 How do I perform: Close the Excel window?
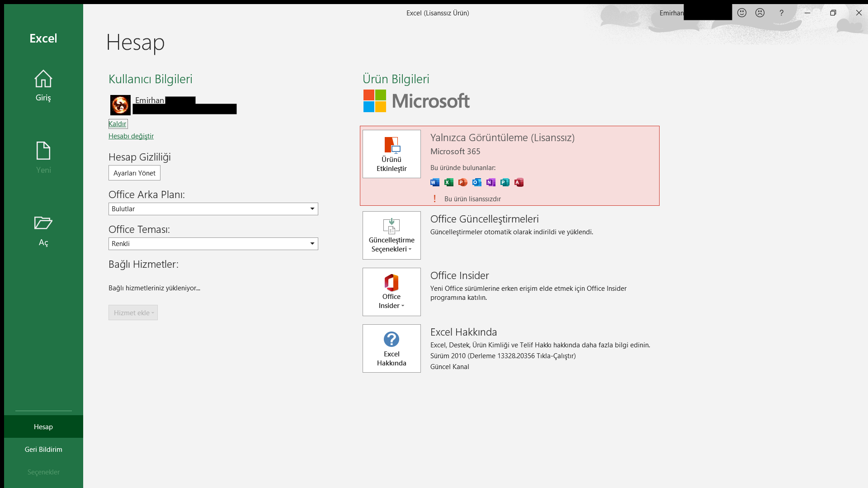(x=859, y=13)
